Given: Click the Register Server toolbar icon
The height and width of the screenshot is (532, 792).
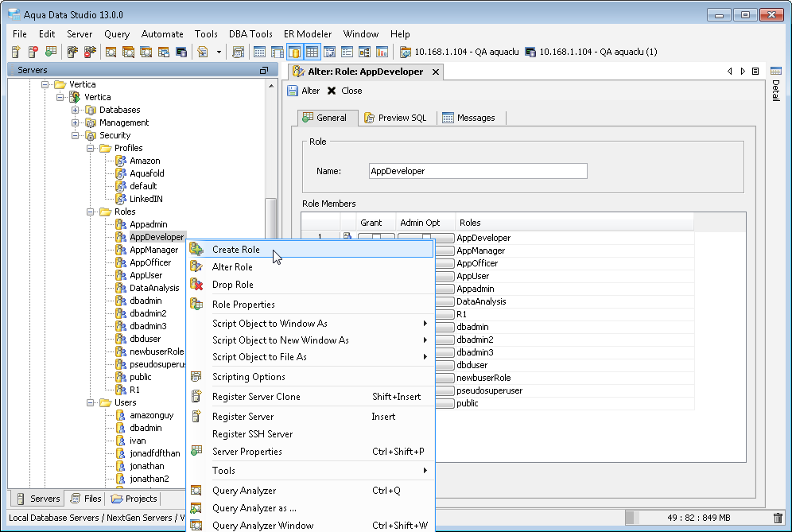Looking at the screenshot, I should pyautogui.click(x=16, y=52).
